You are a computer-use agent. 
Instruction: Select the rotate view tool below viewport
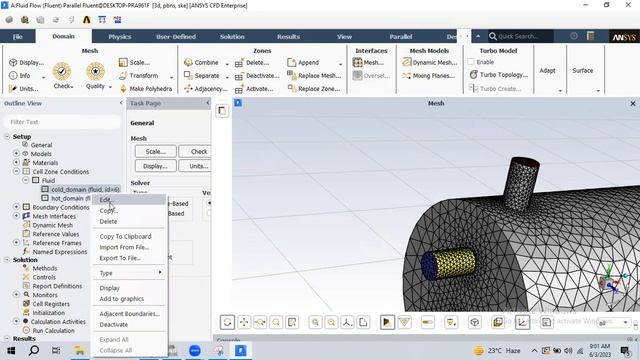[x=227, y=322]
